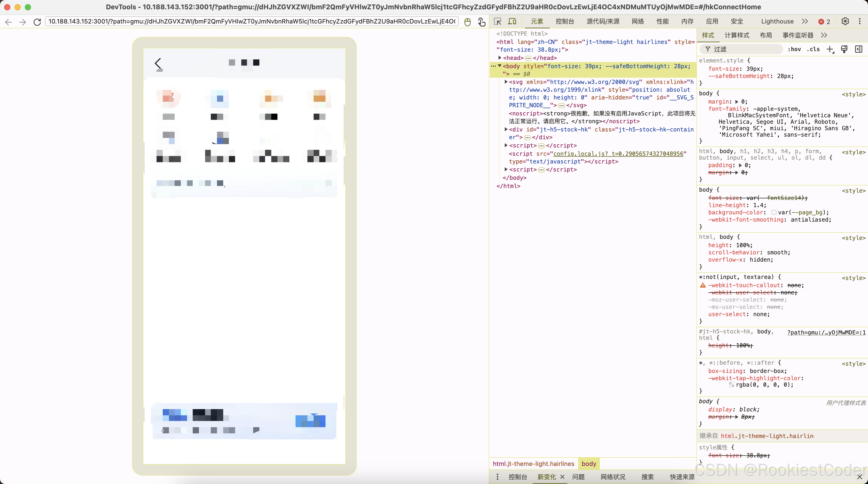Viewport: 868px width, 484px height.
Task: Select the body breadcrumb
Action: pos(589,464)
